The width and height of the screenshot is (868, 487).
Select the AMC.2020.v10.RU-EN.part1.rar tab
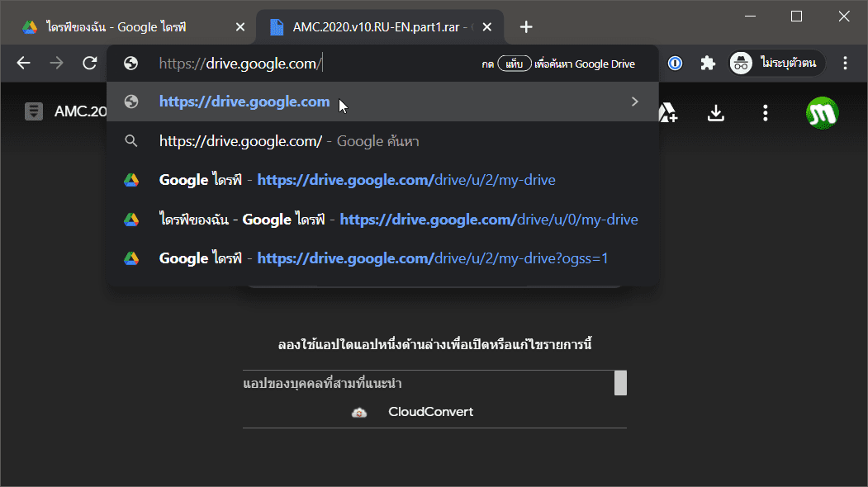point(380,27)
